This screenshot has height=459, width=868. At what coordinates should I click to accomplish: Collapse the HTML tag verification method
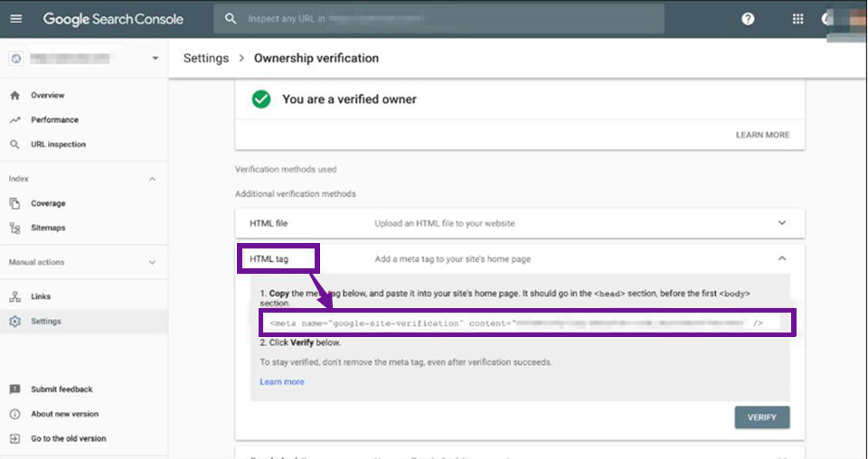pos(781,258)
